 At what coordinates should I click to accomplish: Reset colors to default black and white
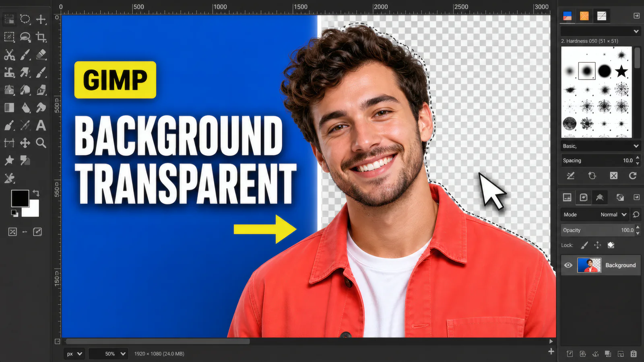click(x=14, y=213)
